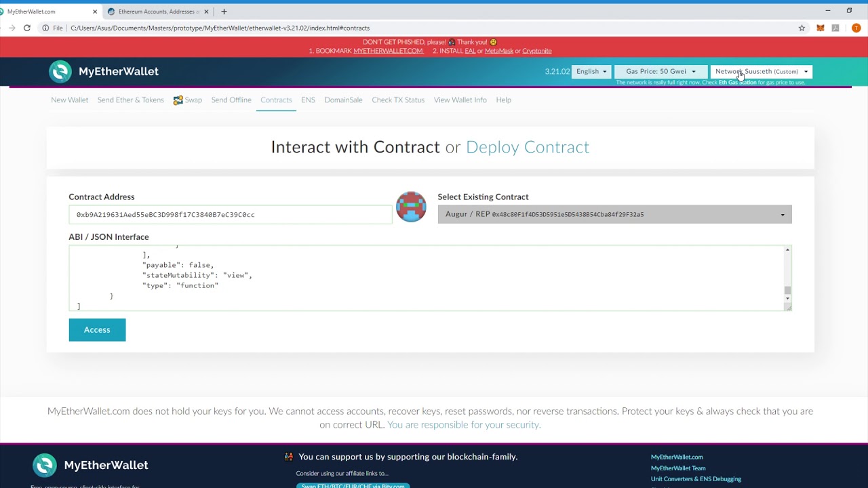Switch to Ethereum Accounts browser tab
The height and width of the screenshot is (488, 868).
[x=159, y=12]
